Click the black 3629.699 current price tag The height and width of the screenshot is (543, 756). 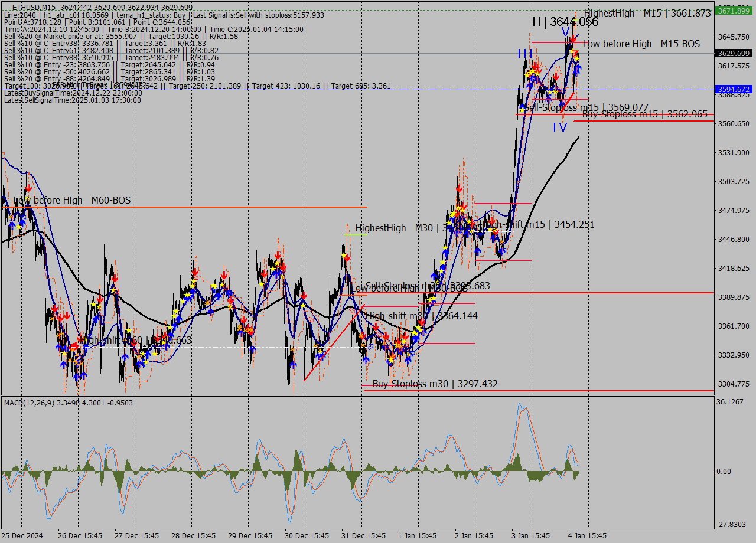coord(733,53)
